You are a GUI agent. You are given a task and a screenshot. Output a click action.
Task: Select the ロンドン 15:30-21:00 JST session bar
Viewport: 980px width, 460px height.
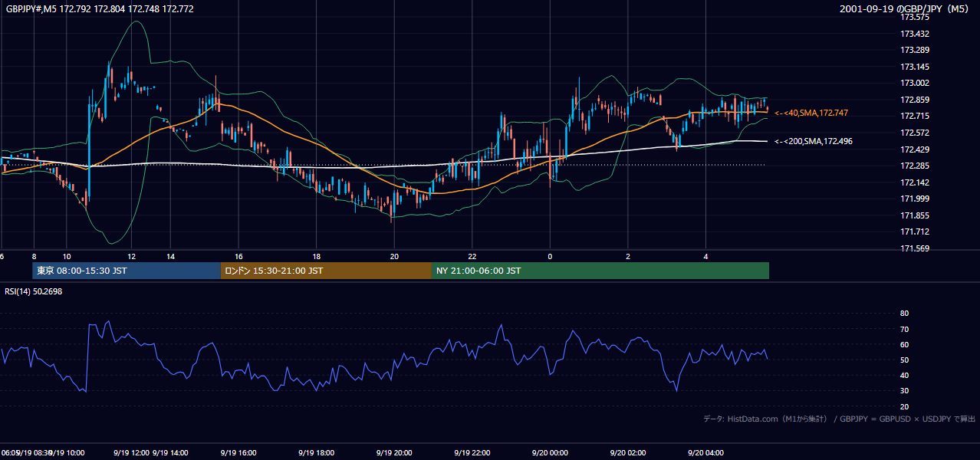[326, 271]
